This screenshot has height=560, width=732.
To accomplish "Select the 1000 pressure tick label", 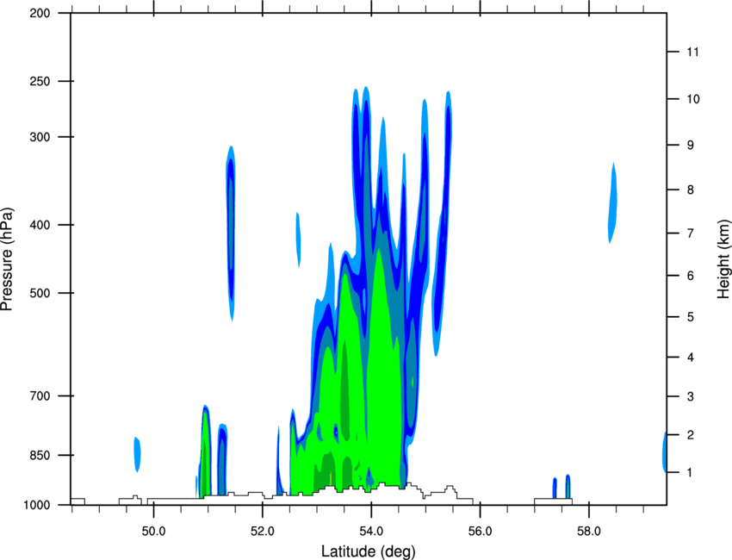I will [36, 505].
